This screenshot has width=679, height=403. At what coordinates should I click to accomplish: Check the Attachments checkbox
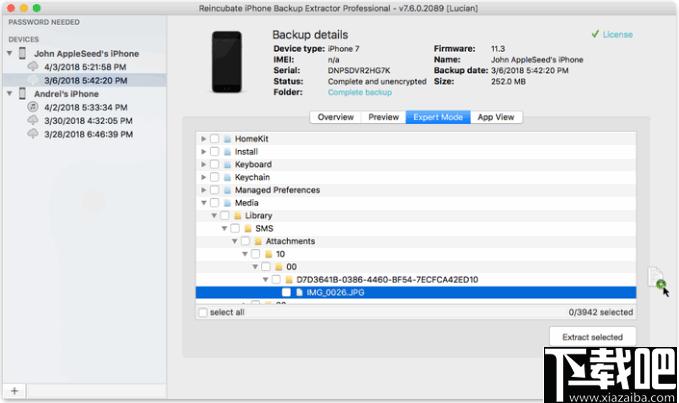[x=245, y=241]
